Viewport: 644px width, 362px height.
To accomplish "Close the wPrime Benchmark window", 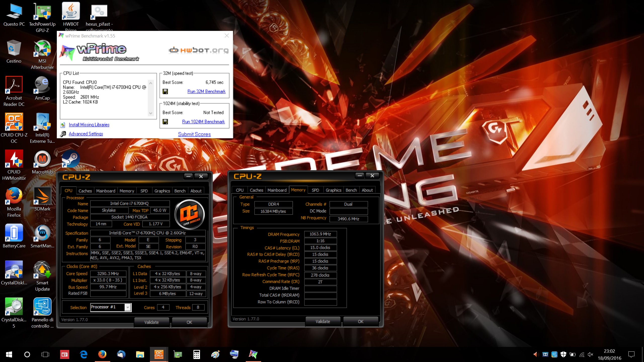I will 227,36.
